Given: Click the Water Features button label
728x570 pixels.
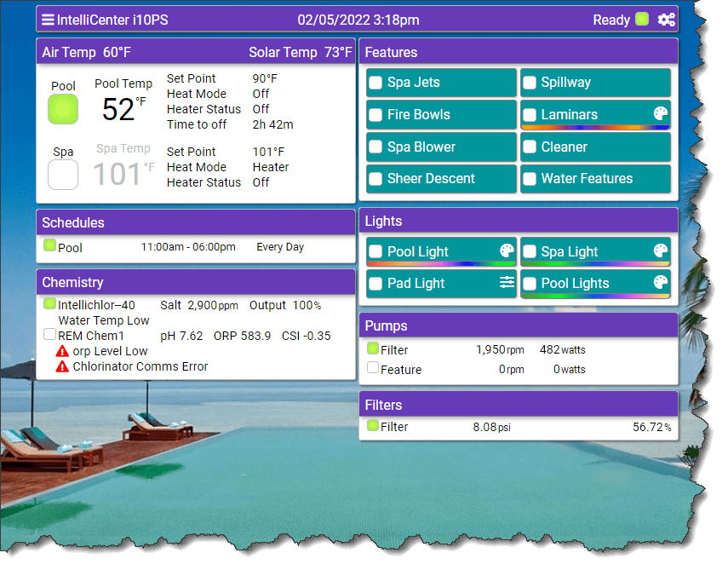Looking at the screenshot, I should click(x=587, y=178).
